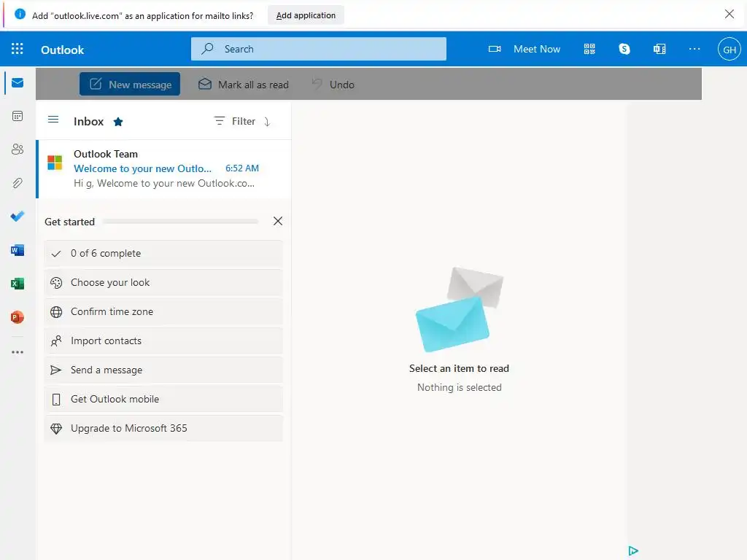Image resolution: width=747 pixels, height=560 pixels.
Task: Click the palette icon beside Choose your look
Action: point(56,283)
